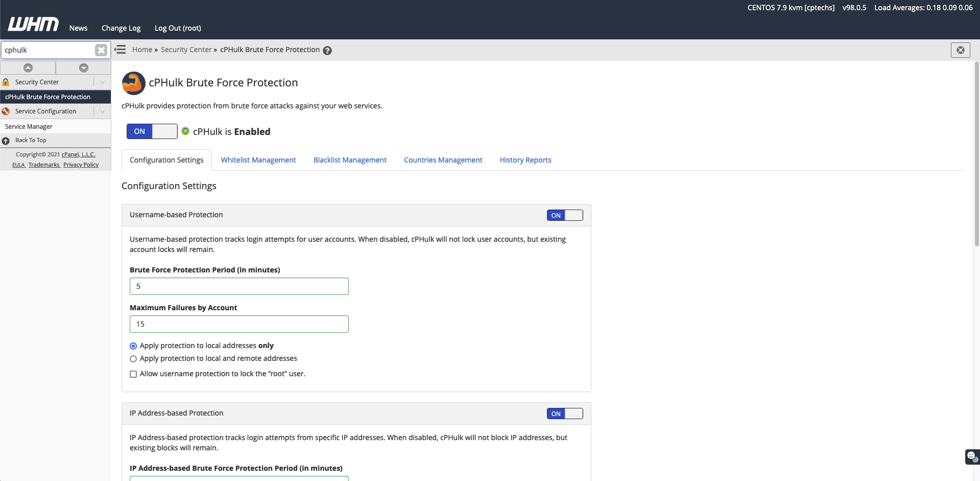Open the help question mark icon

(327, 51)
